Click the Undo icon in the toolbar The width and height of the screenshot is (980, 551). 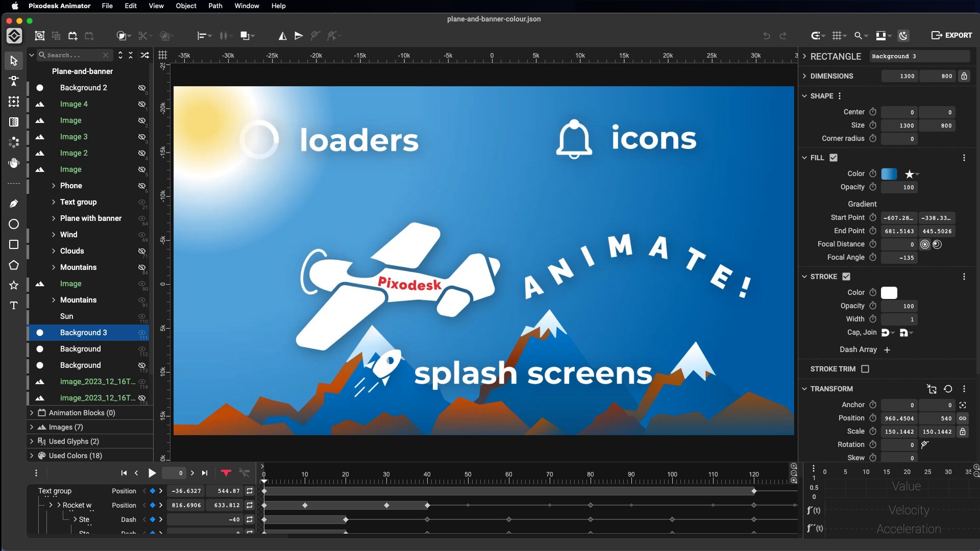click(x=767, y=36)
